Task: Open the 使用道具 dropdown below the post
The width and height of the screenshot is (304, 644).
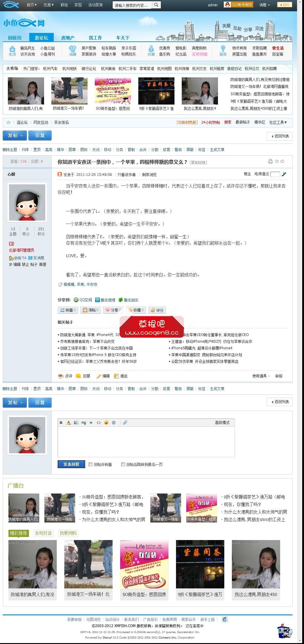Action: (x=261, y=376)
